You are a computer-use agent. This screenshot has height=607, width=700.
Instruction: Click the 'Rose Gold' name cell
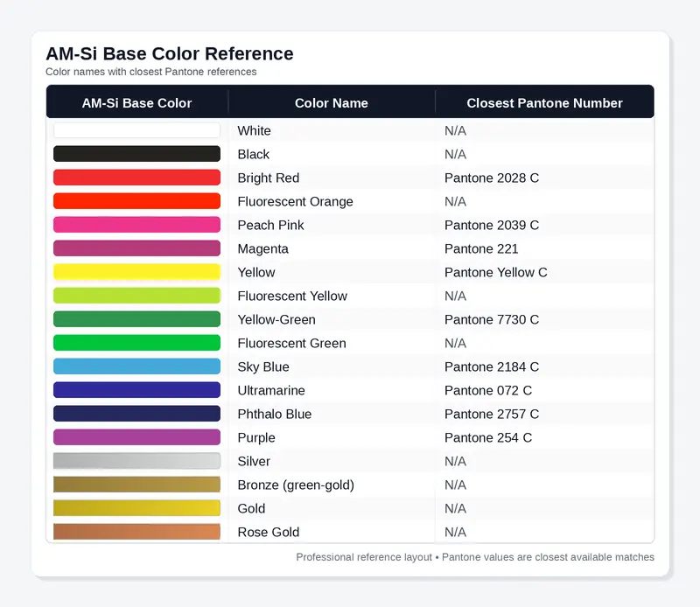coord(269,533)
